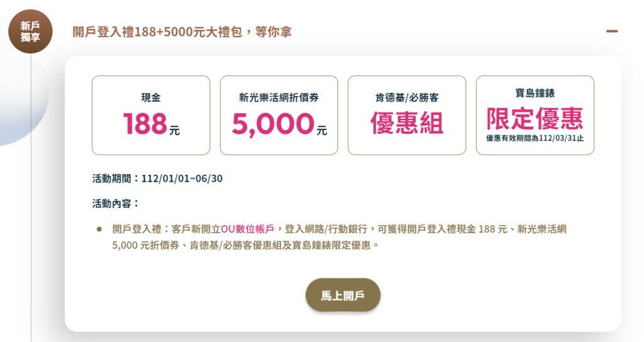
Task: Click the pink 優惠組 text
Action: [x=407, y=123]
